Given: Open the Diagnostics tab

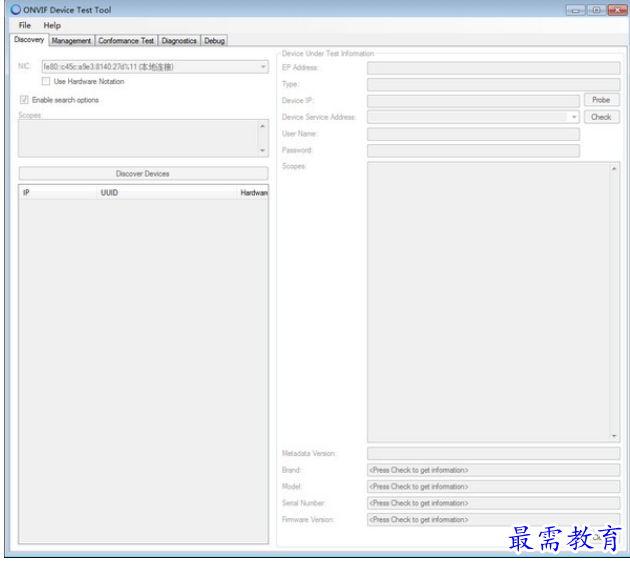Looking at the screenshot, I should pos(179,41).
